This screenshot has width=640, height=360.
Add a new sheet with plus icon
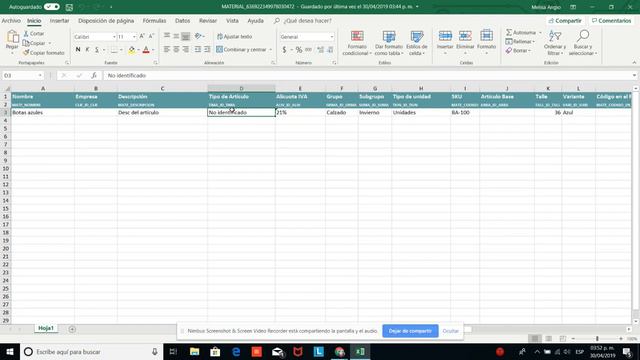pos(72,329)
